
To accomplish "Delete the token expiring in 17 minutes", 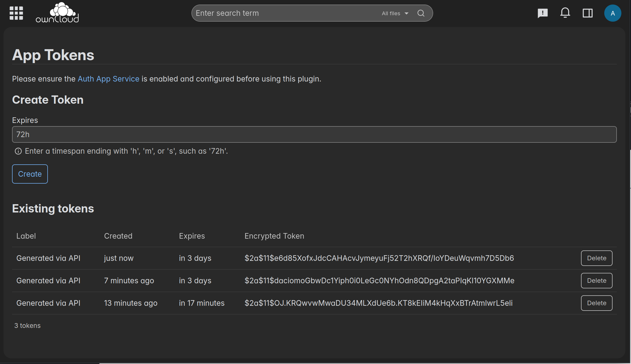I will pyautogui.click(x=596, y=303).
